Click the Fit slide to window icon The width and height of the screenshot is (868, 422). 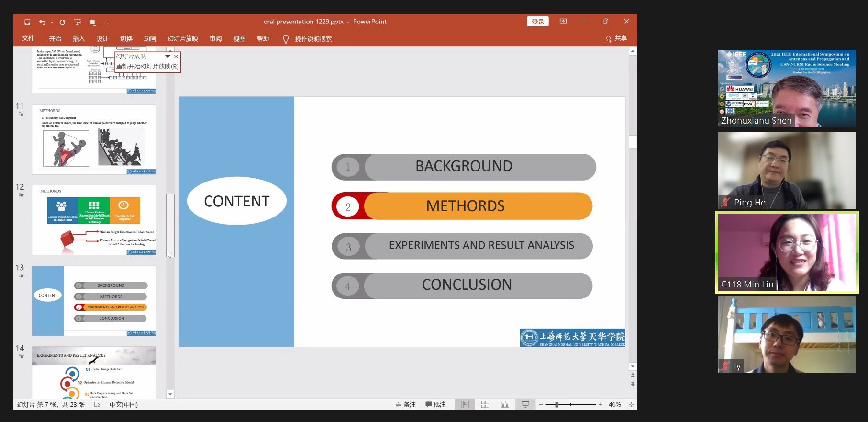click(631, 405)
